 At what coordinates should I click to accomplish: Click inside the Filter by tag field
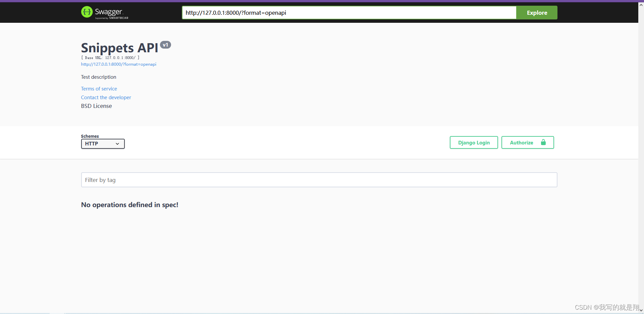pos(319,180)
